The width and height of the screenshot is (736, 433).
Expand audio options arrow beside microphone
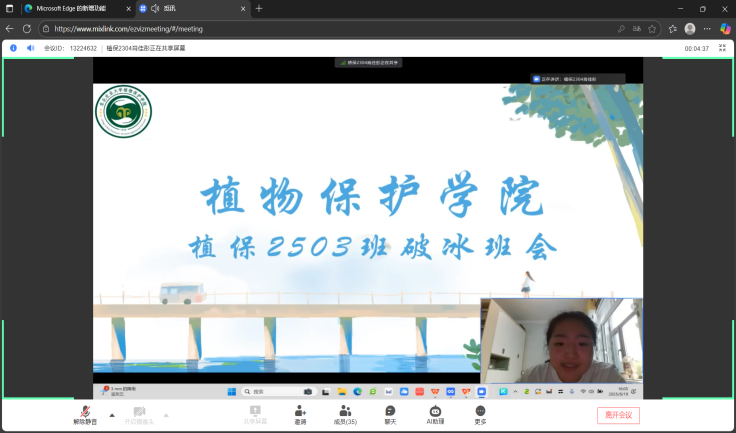pyautogui.click(x=111, y=414)
